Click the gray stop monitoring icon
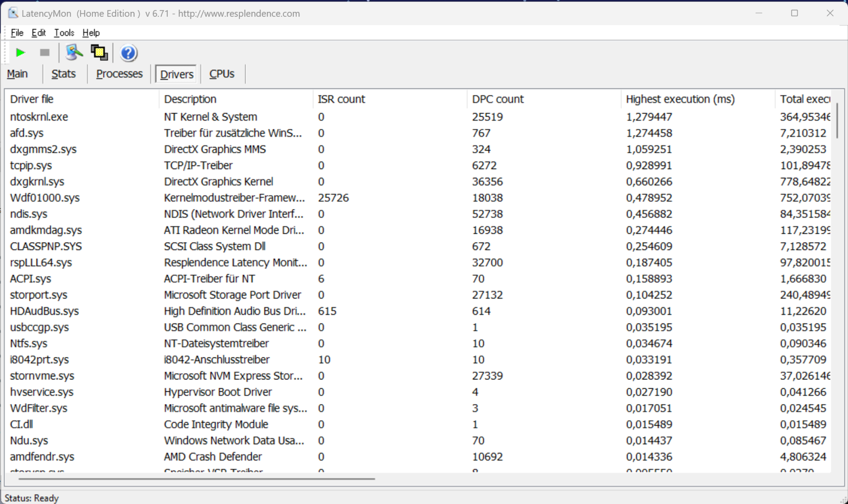Screen dimensions: 848x504 point(45,53)
